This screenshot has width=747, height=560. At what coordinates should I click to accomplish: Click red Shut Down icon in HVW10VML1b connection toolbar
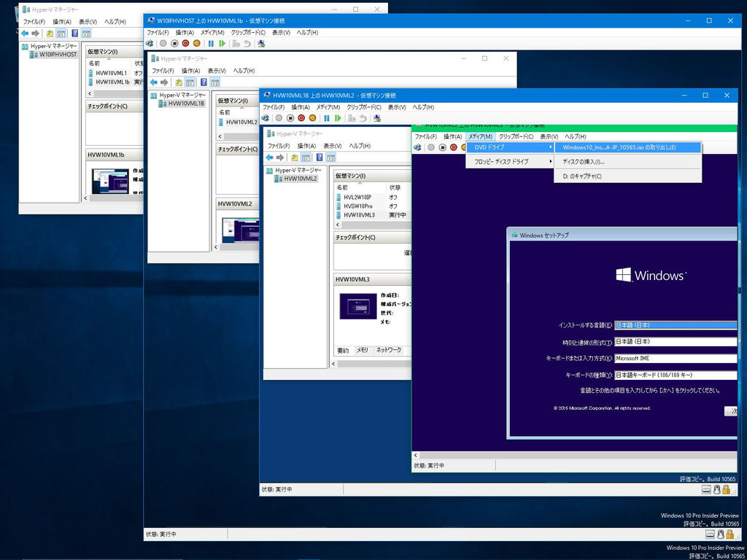186,43
